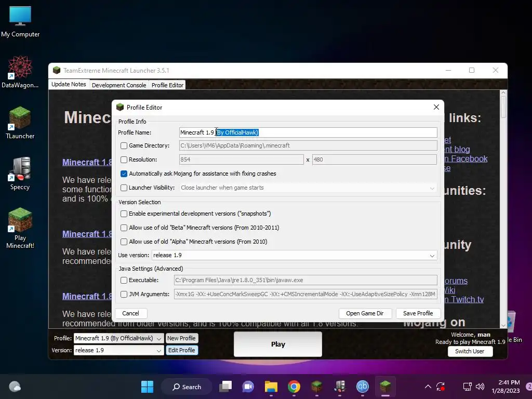Image resolution: width=532 pixels, height=399 pixels.
Task: Click the Profile Name text field
Action: tap(308, 132)
